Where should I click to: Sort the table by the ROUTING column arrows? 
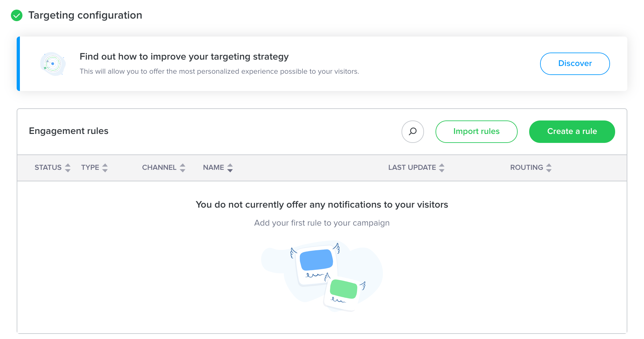(549, 168)
